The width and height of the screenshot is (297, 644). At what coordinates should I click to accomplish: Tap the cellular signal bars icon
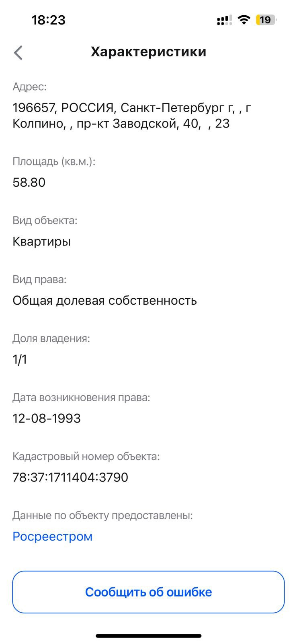[223, 20]
